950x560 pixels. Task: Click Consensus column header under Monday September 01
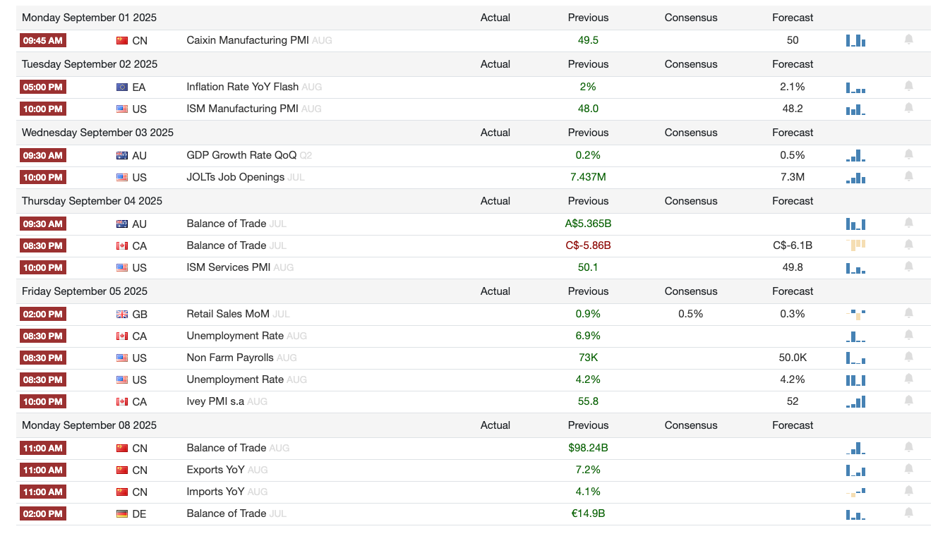(691, 18)
